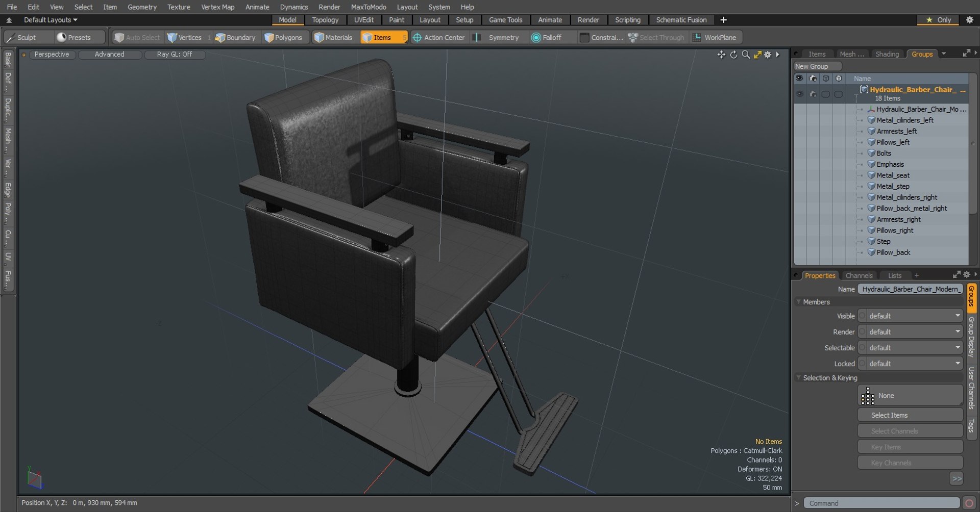Click the viewport pan/move icon

tap(721, 55)
